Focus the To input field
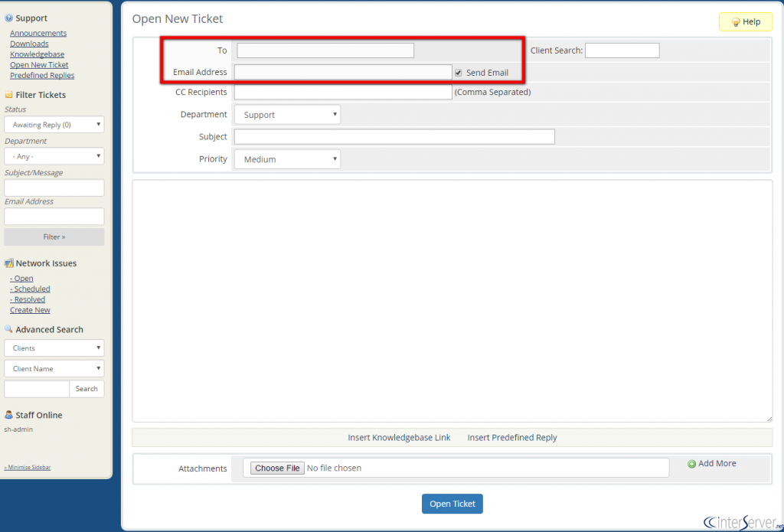Screen dimensions: 784x532 pos(325,51)
